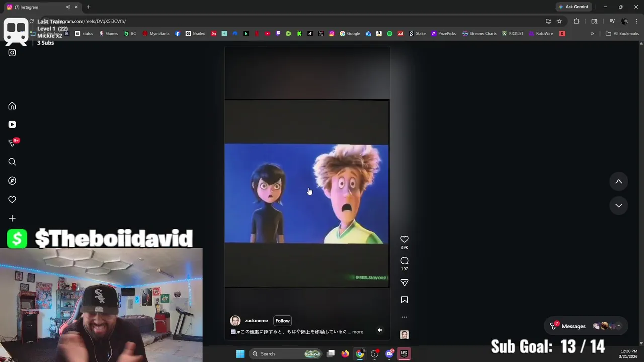644x362 pixels.
Task: Open Epic Games Launcher on taskbar
Action: 404,354
